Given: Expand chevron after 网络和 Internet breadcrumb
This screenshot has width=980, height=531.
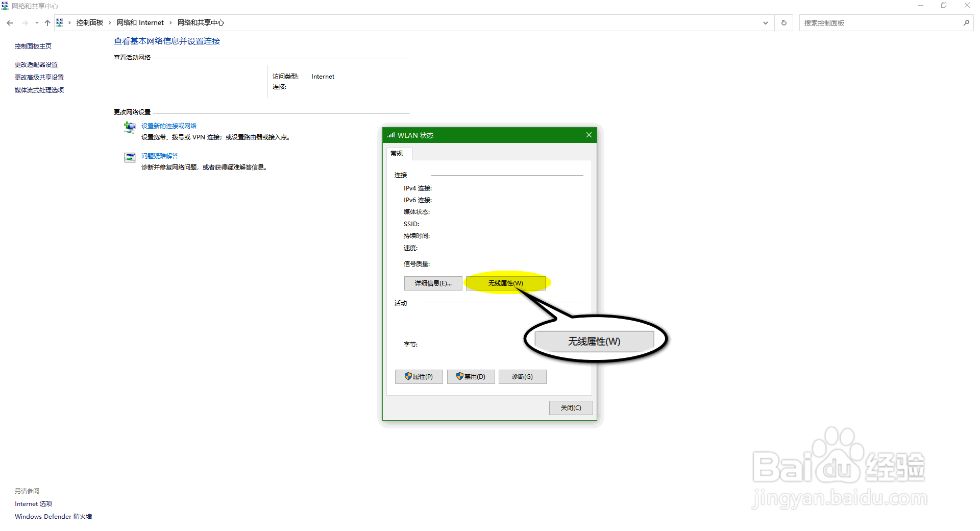Looking at the screenshot, I should [x=170, y=22].
